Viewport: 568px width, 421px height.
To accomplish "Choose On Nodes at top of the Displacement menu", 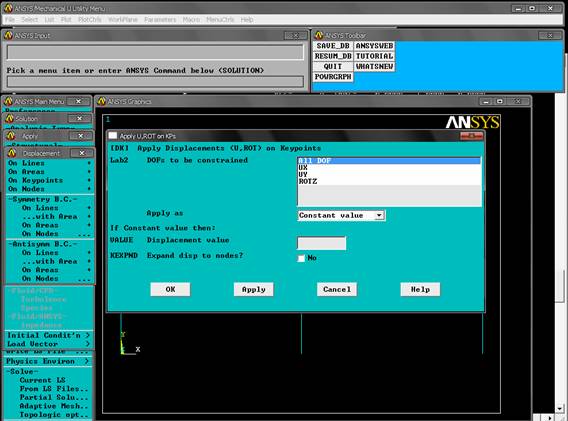I will [50, 189].
